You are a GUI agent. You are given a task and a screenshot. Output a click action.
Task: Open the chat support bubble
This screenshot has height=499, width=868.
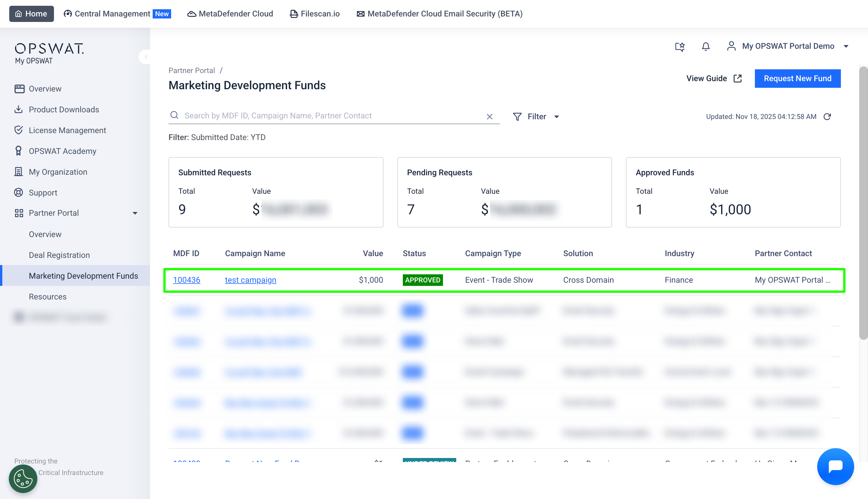pos(835,466)
